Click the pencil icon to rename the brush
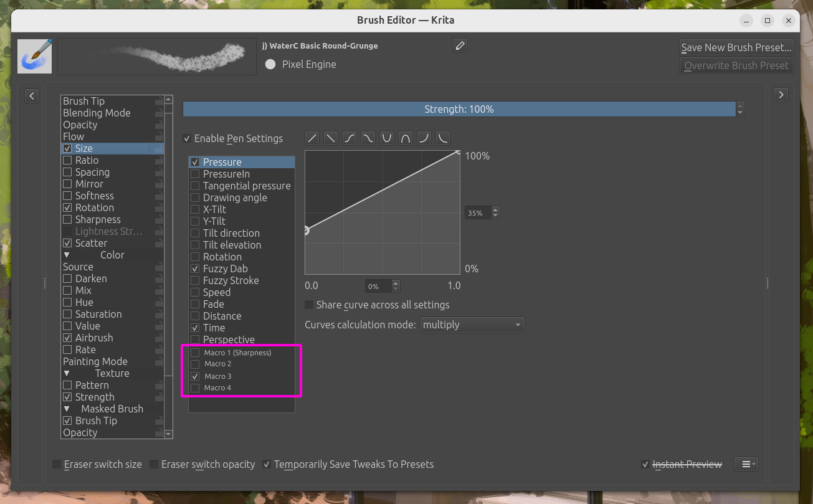This screenshot has height=504, width=813. 460,45
